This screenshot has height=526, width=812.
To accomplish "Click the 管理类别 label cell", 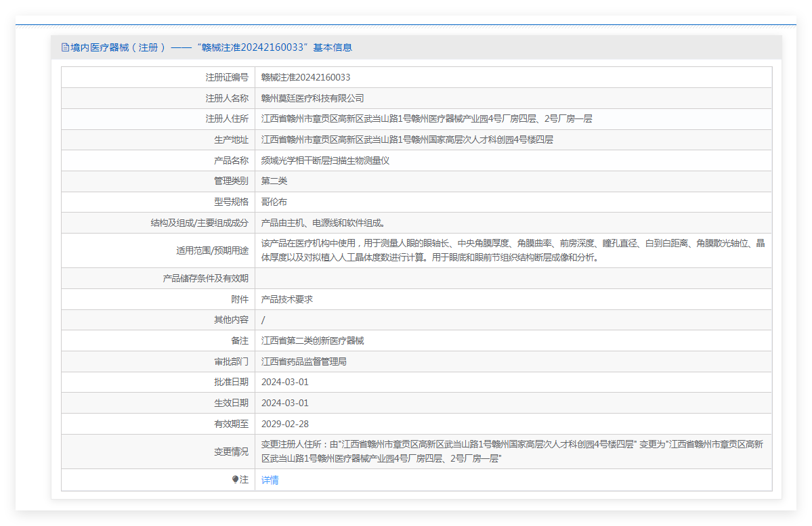I will coord(158,181).
